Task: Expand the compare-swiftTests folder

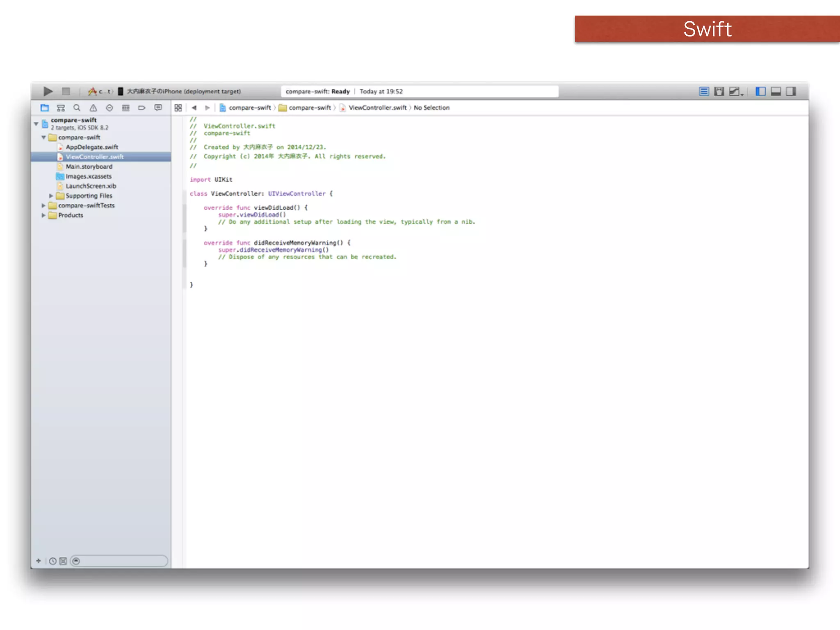Action: pos(43,205)
